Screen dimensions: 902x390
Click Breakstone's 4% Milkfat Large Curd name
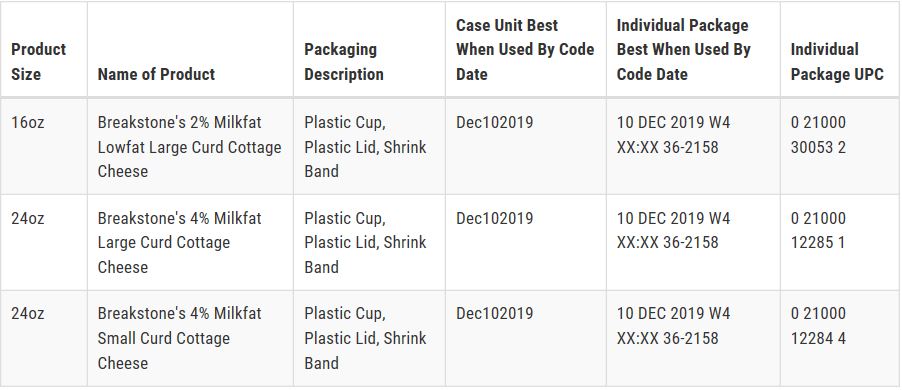coord(179,243)
